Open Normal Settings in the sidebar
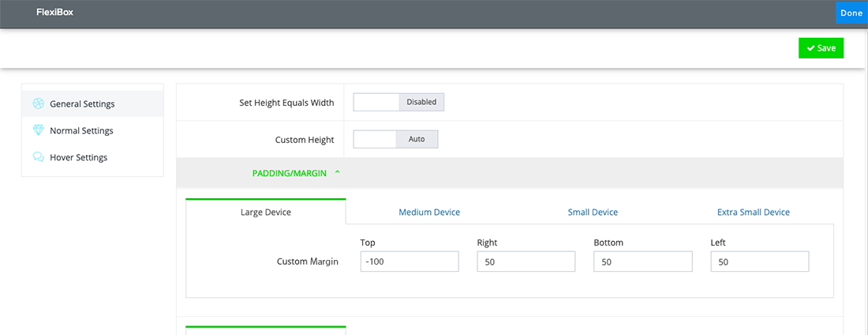Image resolution: width=868 pixels, height=335 pixels. click(81, 130)
